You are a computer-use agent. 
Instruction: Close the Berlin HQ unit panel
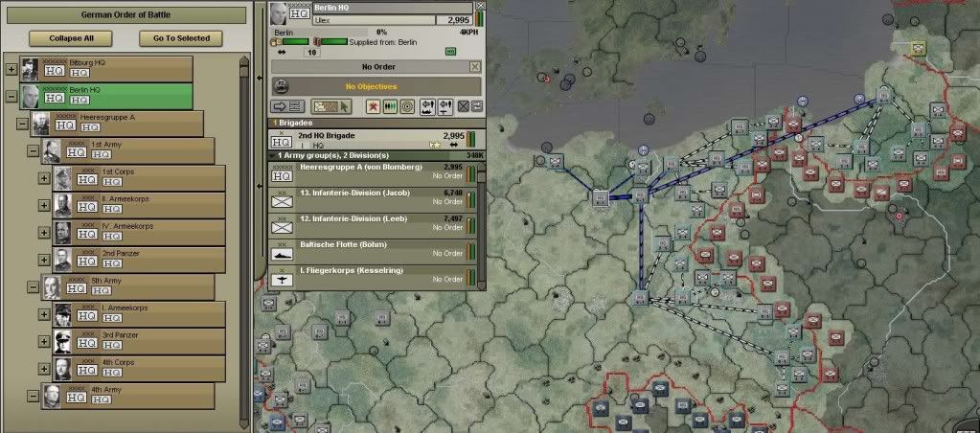coord(481,6)
